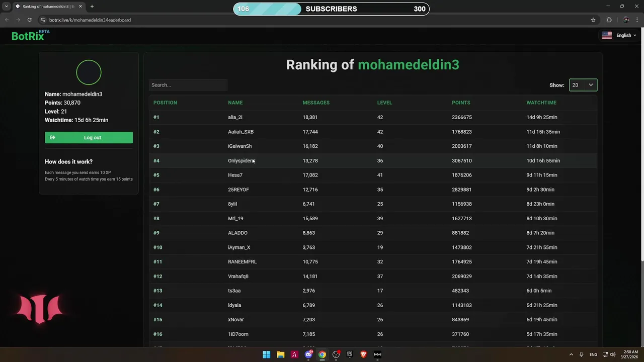644x362 pixels.
Task: Open the MW game icon in the taskbar
Action: pyautogui.click(x=377, y=354)
